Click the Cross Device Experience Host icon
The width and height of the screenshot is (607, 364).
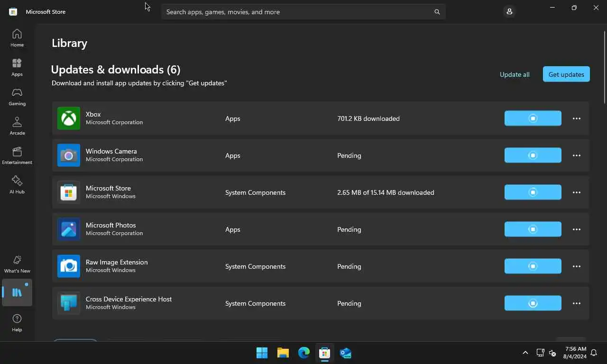[69, 303]
